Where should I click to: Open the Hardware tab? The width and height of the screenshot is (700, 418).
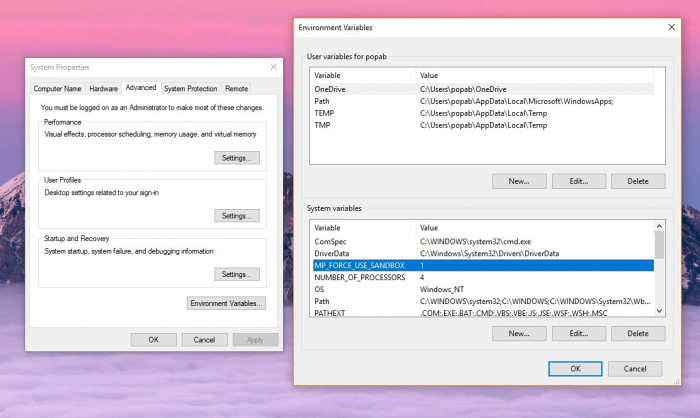103,89
